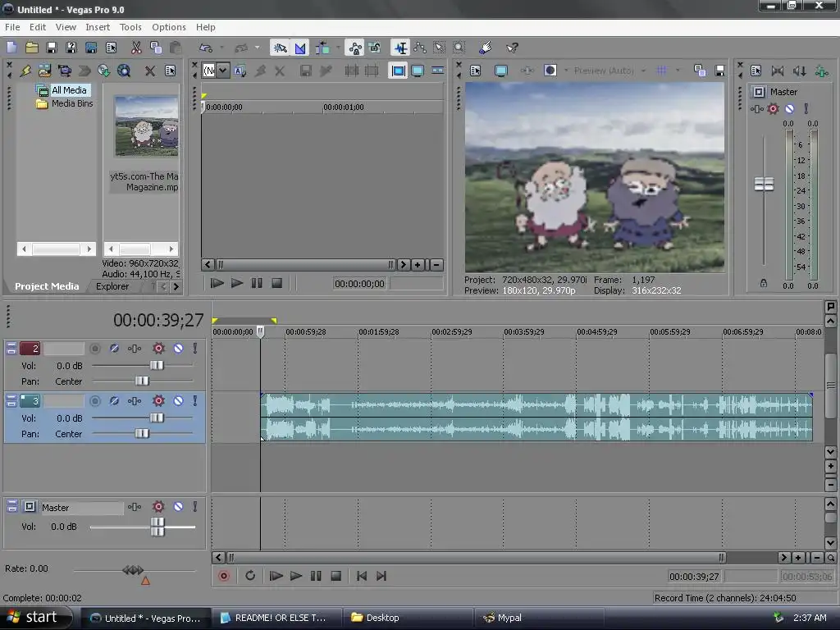Switch to the Explorer tab
840x630 pixels.
(112, 286)
